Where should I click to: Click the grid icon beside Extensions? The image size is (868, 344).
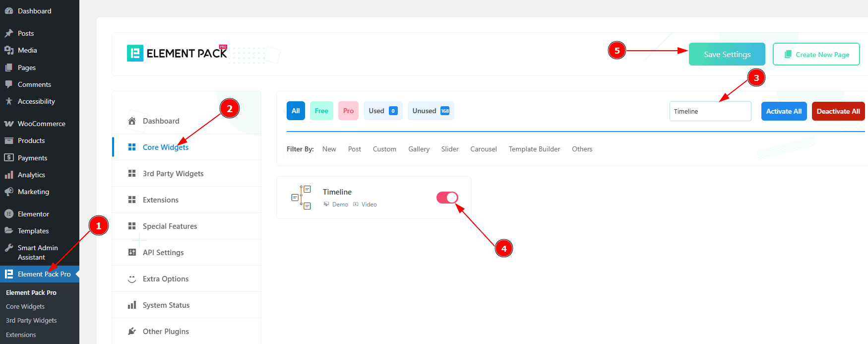pyautogui.click(x=132, y=200)
